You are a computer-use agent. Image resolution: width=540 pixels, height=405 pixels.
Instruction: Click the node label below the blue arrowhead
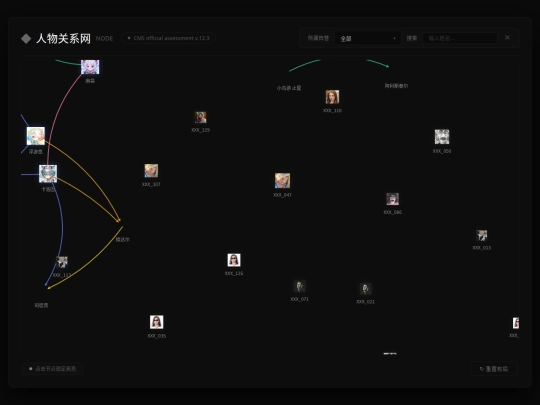41,305
